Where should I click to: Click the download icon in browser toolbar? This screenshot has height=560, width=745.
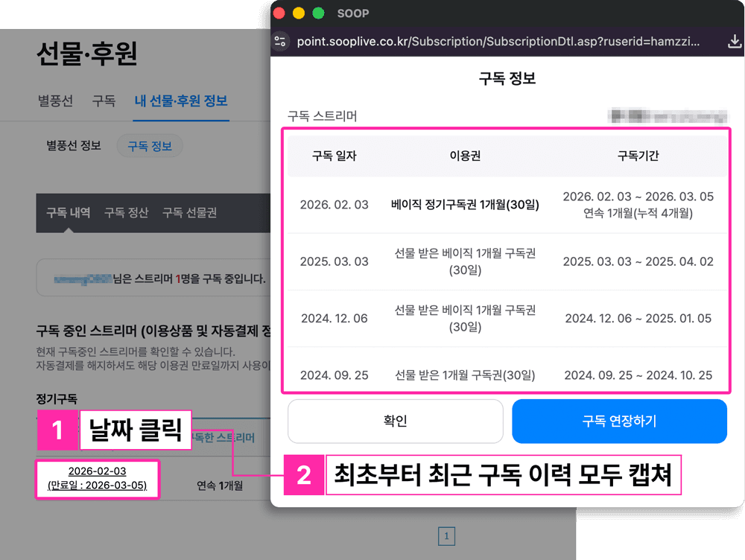[734, 41]
